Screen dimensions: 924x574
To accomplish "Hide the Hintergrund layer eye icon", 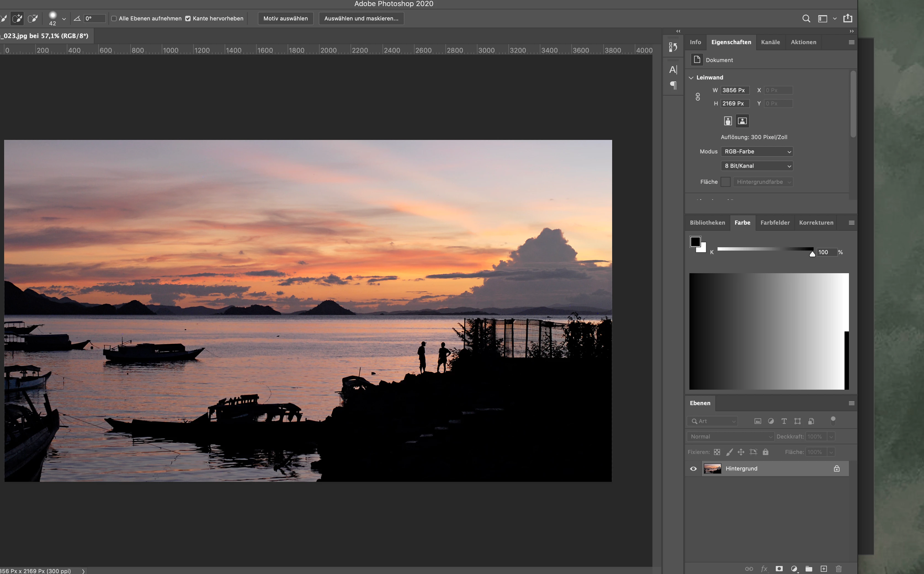I will tap(693, 469).
